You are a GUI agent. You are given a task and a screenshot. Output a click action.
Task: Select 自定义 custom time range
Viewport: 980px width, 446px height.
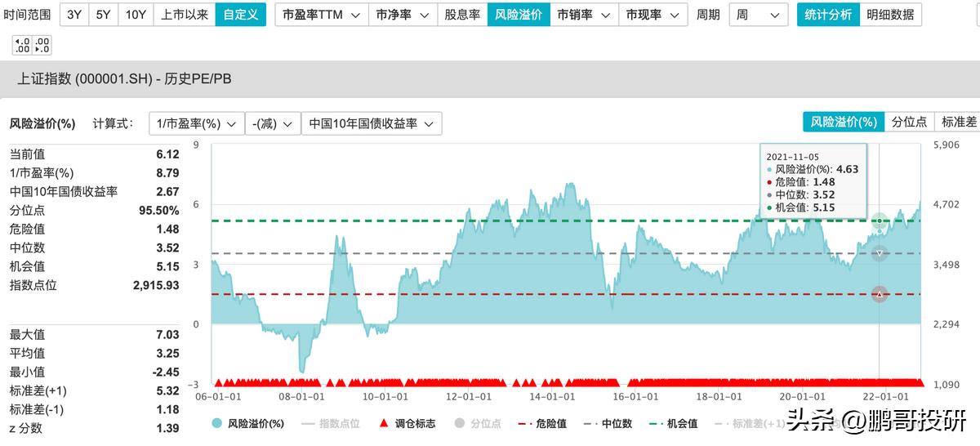pos(240,15)
